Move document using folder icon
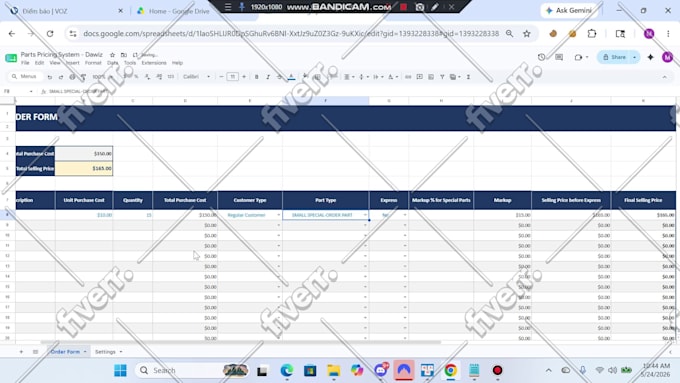The image size is (680, 383). point(124,55)
